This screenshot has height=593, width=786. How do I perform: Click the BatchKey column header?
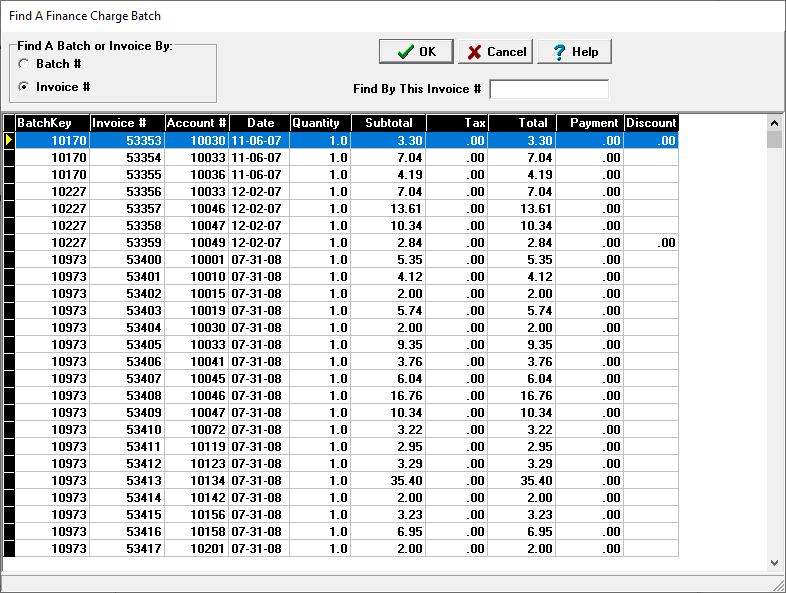point(51,123)
